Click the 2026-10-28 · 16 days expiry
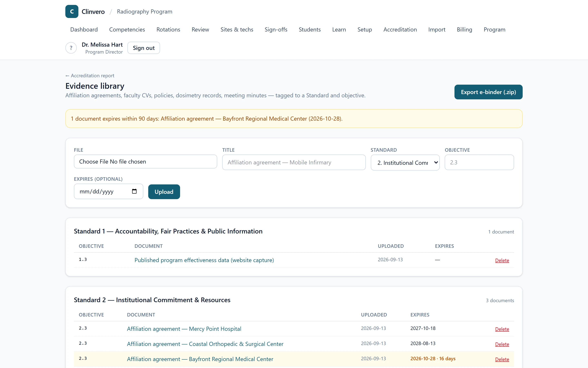Screen dimensions: 588x368 click(x=433, y=359)
